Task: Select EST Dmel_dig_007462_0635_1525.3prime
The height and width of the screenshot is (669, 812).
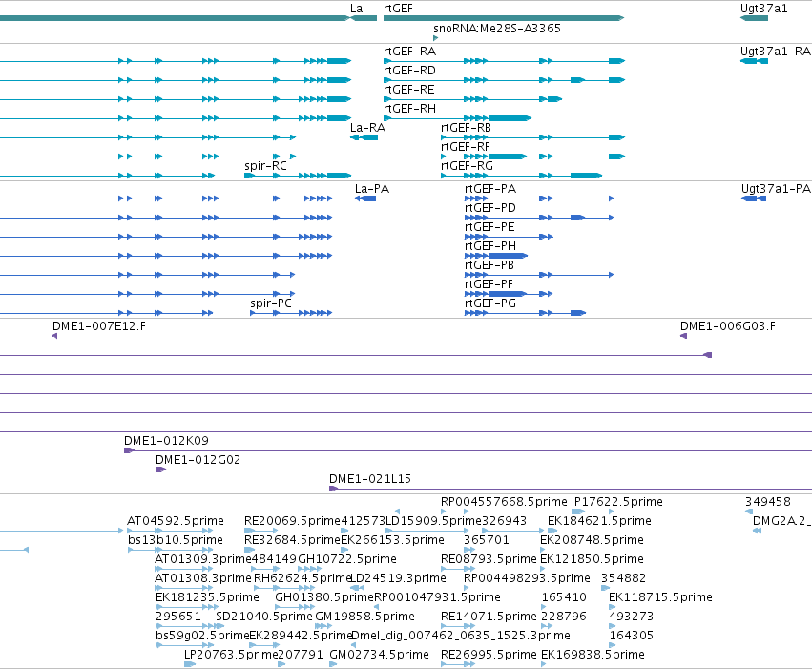Action: click(460, 636)
